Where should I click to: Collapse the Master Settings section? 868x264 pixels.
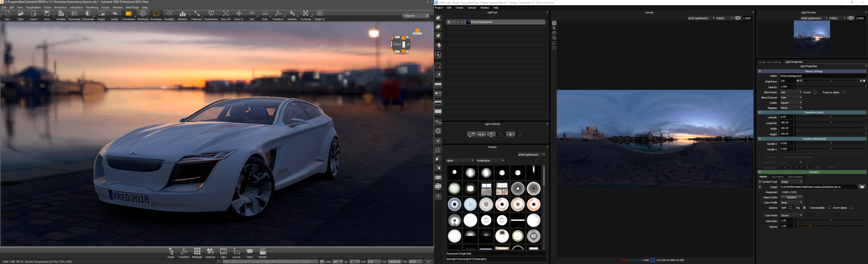(760, 71)
